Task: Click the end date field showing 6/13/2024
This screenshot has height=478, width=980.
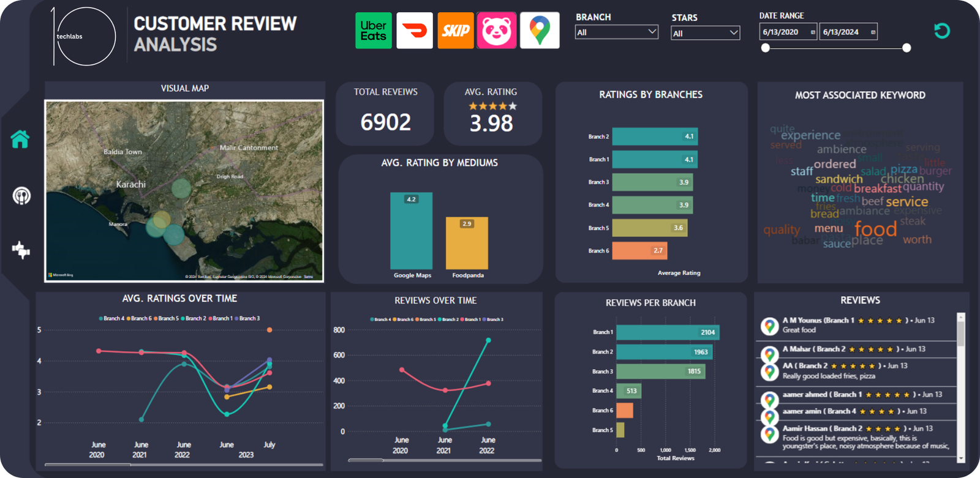Action: tap(843, 32)
